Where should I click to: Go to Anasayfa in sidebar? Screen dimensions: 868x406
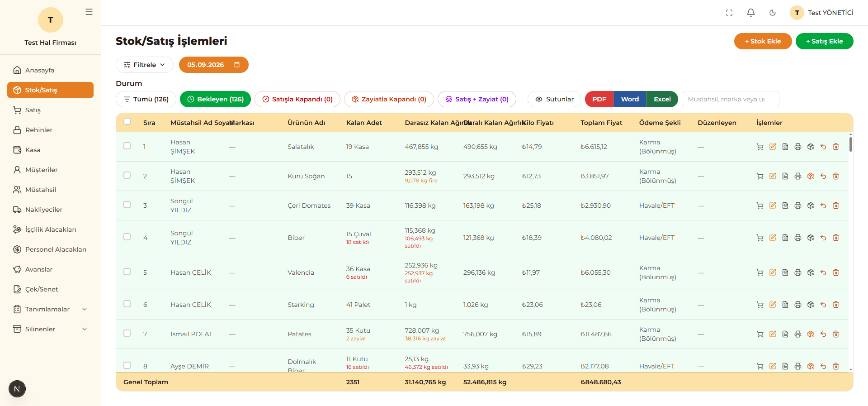[x=50, y=70]
